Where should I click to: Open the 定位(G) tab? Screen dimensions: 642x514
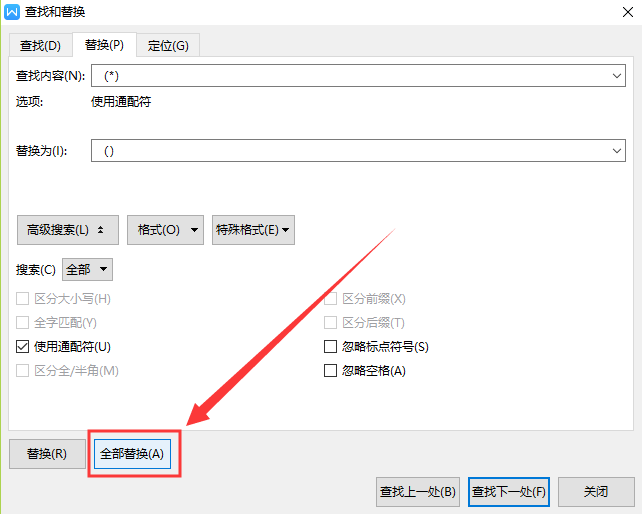pyautogui.click(x=168, y=45)
